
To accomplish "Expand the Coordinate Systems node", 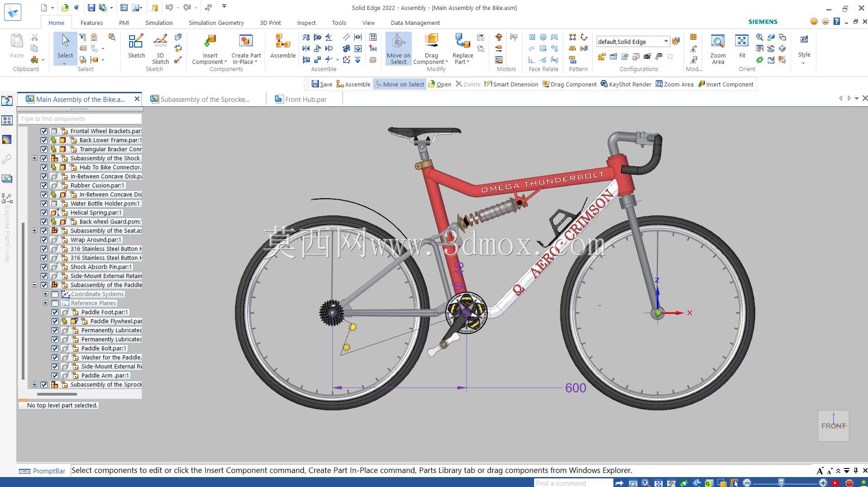I will pos(45,294).
